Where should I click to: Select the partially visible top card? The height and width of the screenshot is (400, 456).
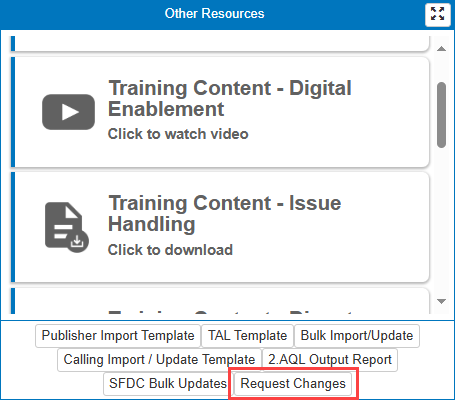point(220,44)
